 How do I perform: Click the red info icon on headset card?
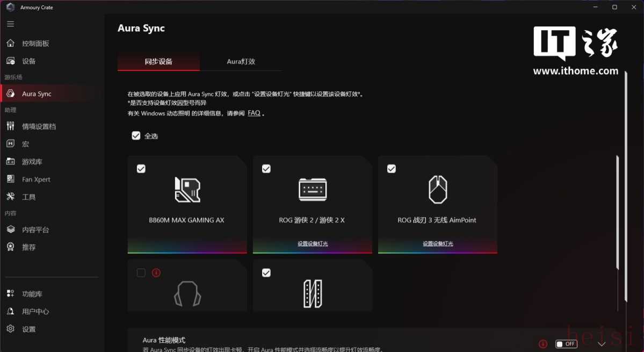(156, 273)
